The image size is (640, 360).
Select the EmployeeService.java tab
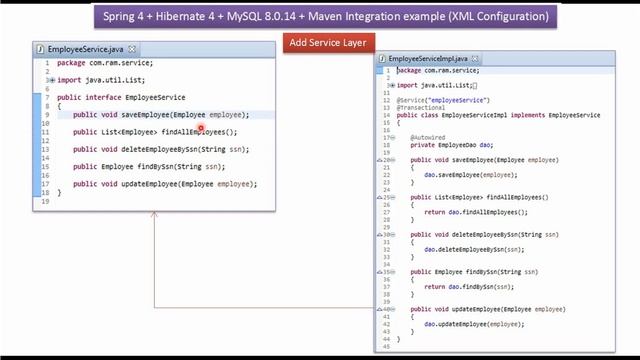86,49
